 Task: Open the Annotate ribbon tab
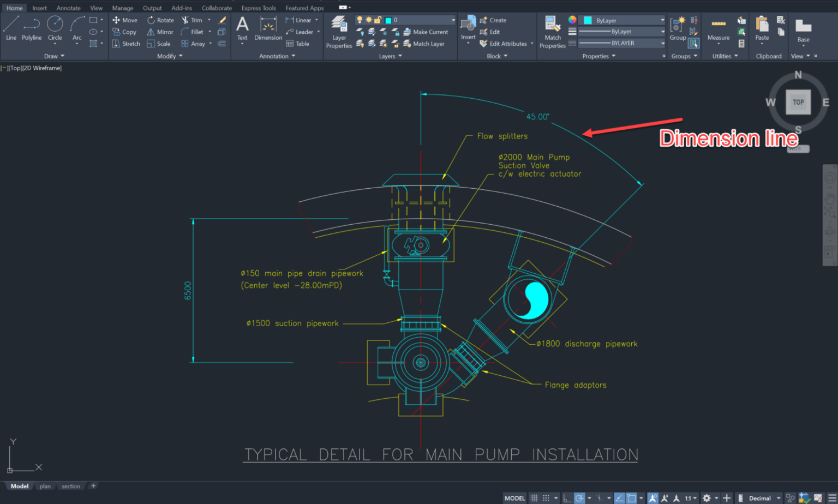coord(68,8)
